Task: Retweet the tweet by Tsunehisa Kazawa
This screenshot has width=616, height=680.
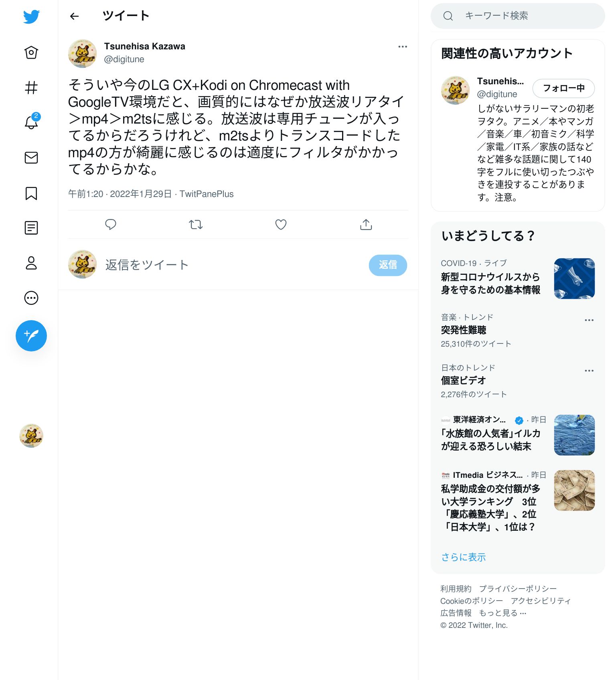Action: [196, 224]
